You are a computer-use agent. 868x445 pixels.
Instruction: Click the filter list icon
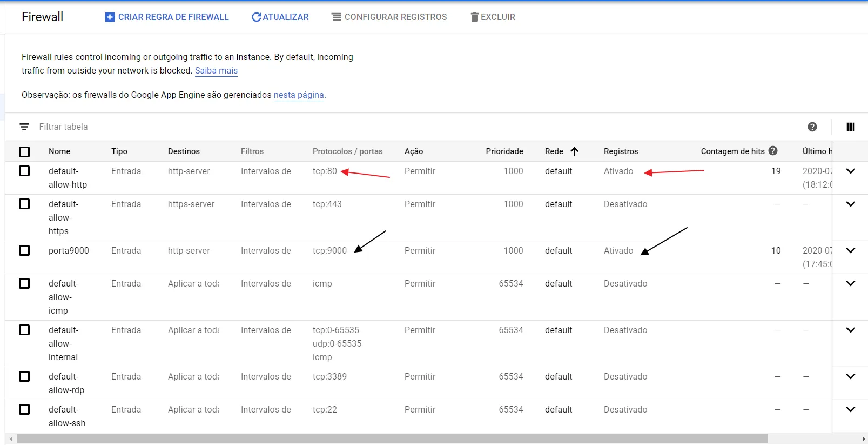click(x=24, y=127)
